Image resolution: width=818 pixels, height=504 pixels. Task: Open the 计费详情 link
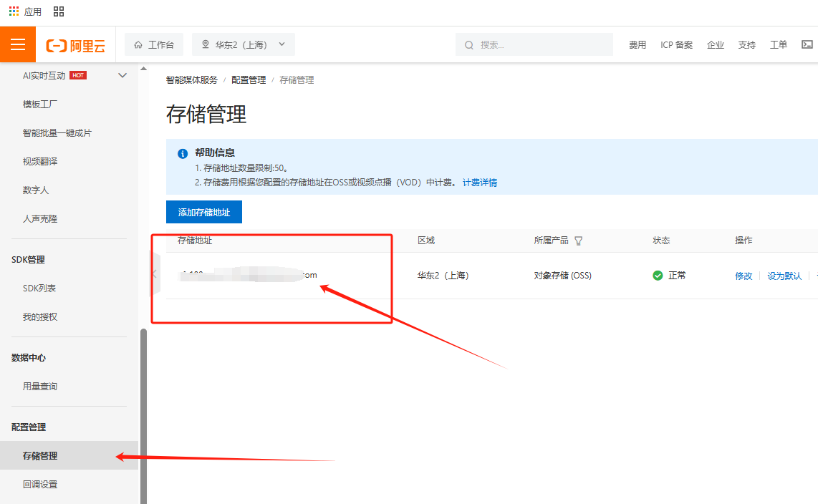pyautogui.click(x=479, y=183)
